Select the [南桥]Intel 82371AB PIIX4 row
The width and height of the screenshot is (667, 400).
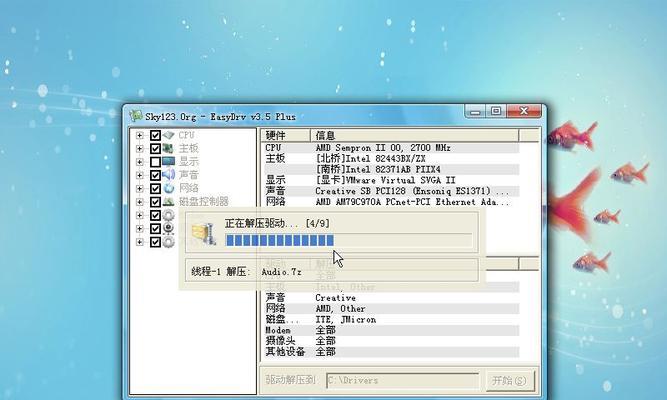(390, 169)
